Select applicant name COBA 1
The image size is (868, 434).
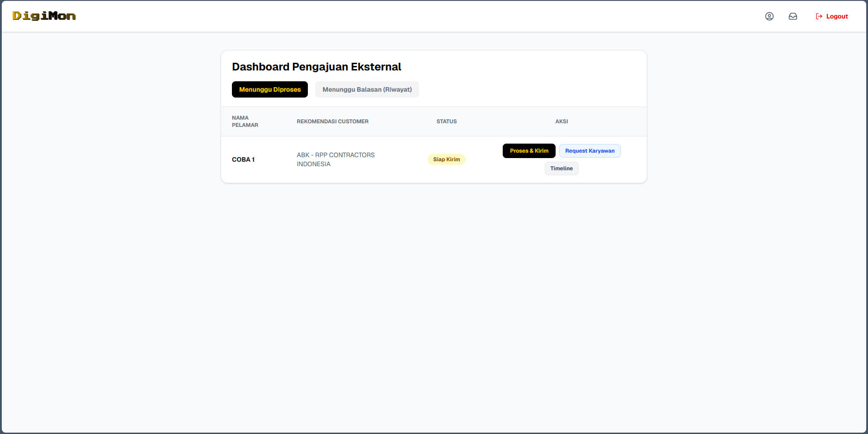[243, 159]
